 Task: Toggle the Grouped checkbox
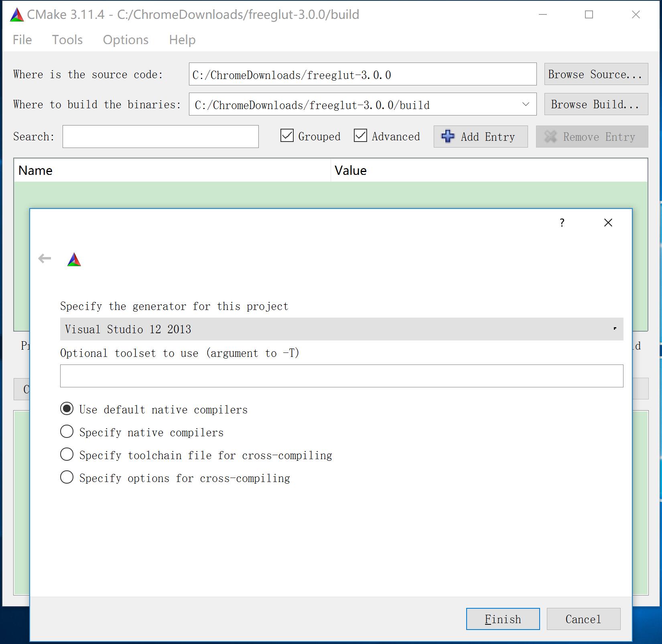pyautogui.click(x=287, y=136)
